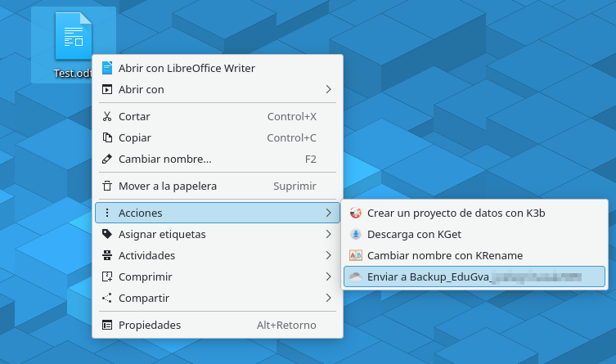Click the K3b disc icon in submenu

pos(355,213)
